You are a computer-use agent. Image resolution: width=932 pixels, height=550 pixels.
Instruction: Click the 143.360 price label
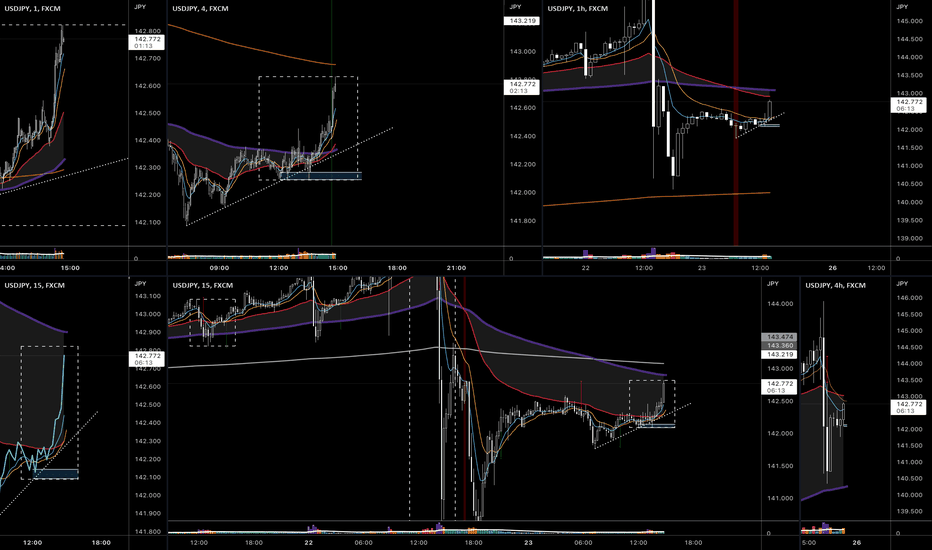(x=779, y=345)
